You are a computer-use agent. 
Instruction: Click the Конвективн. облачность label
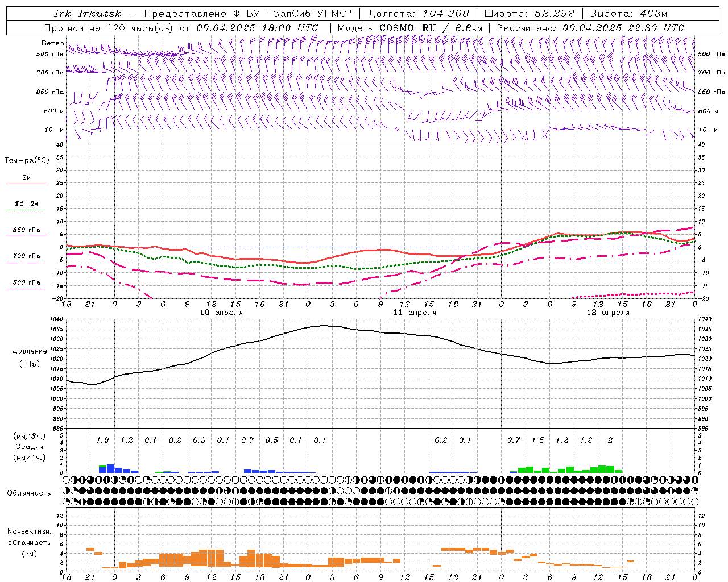pos(29,537)
